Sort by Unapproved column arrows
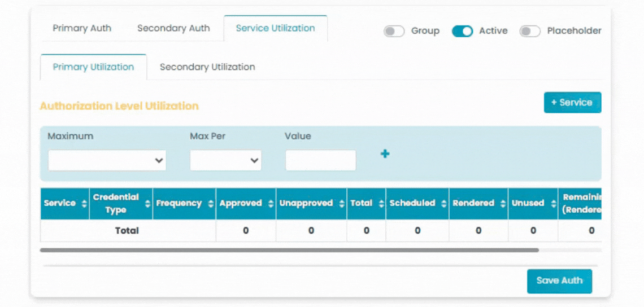The image size is (644, 307). [342, 204]
